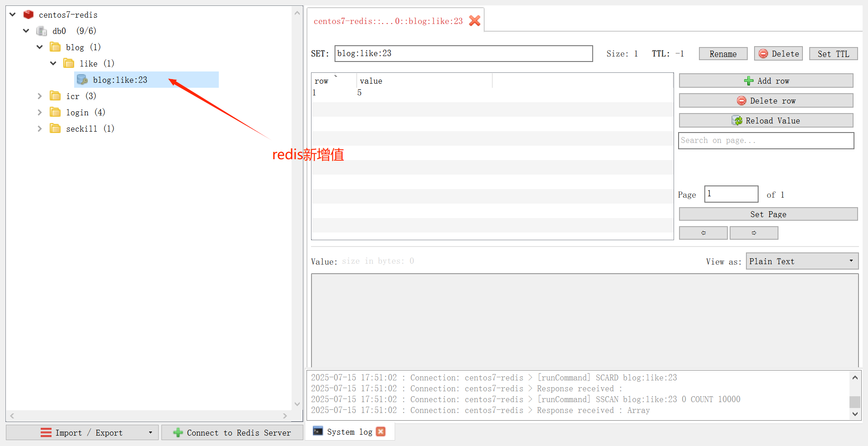The height and width of the screenshot is (446, 868).
Task: Go to previous page with left arrow
Action: click(703, 233)
